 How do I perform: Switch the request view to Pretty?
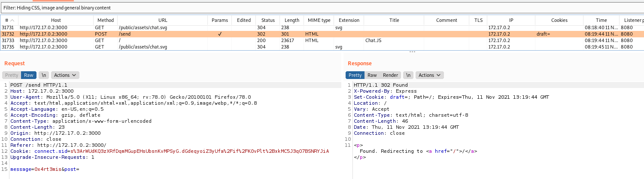point(12,75)
